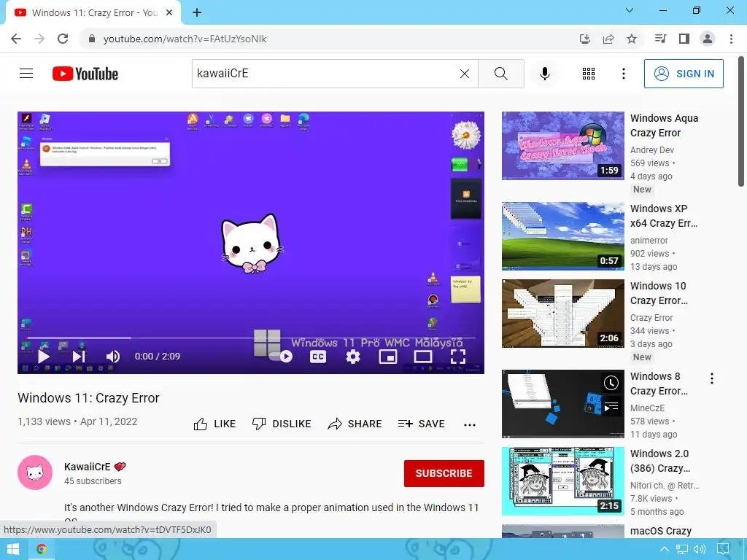Install app via address bar icon

pos(584,39)
